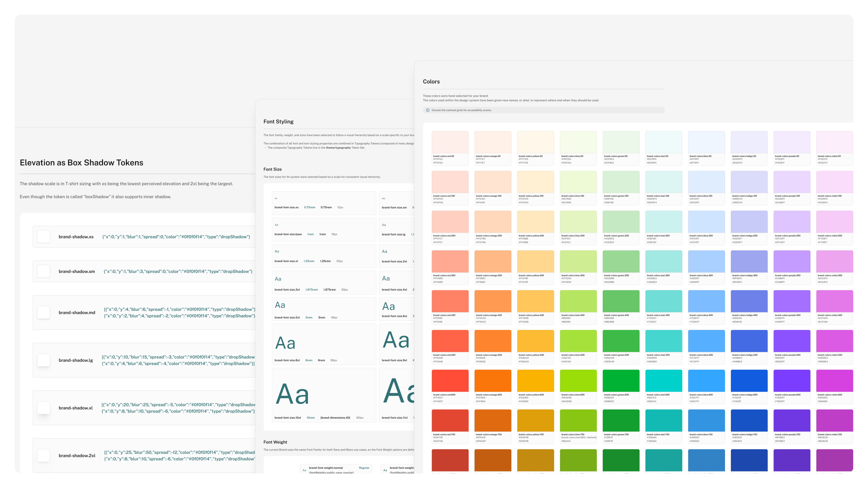Click the large Aa sample for brand-font-size.10xl
868x488 pixels.
(x=292, y=394)
